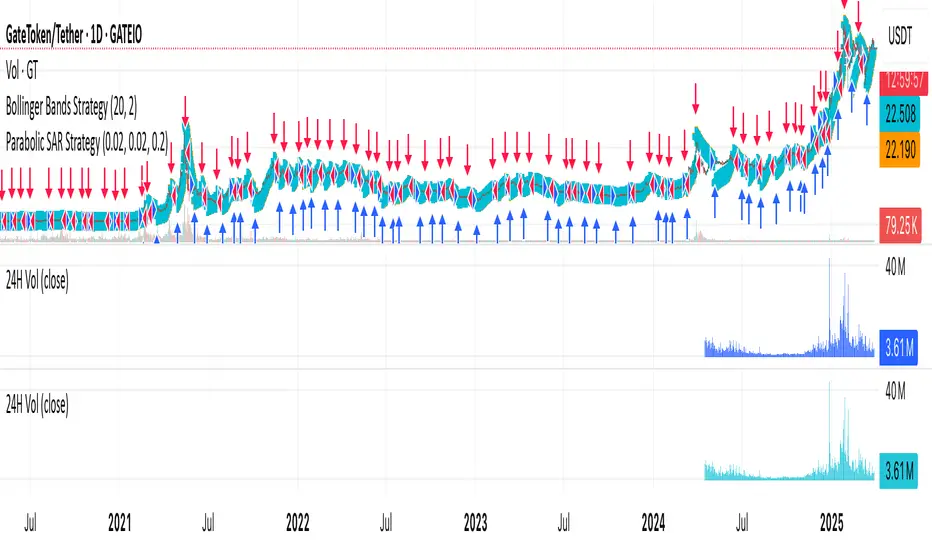932x550 pixels.
Task: Select the Vol · GT indicator label
Action: click(x=22, y=71)
